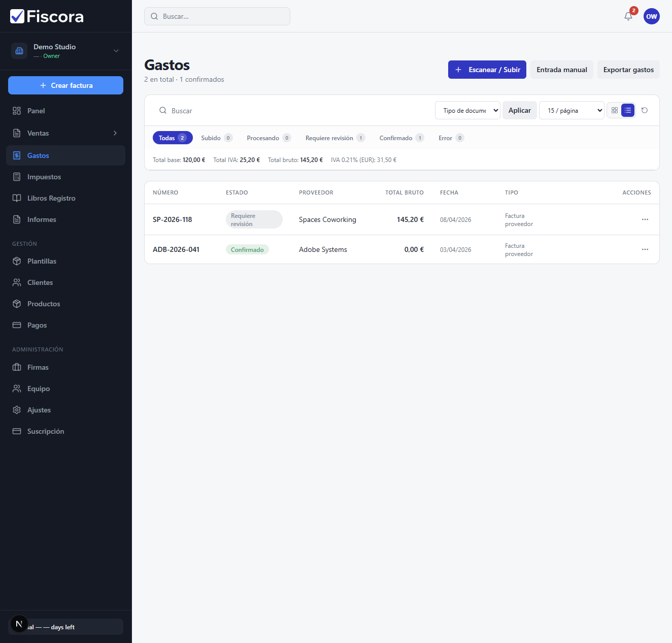Open actions menu for SP-2026-118

coord(645,219)
